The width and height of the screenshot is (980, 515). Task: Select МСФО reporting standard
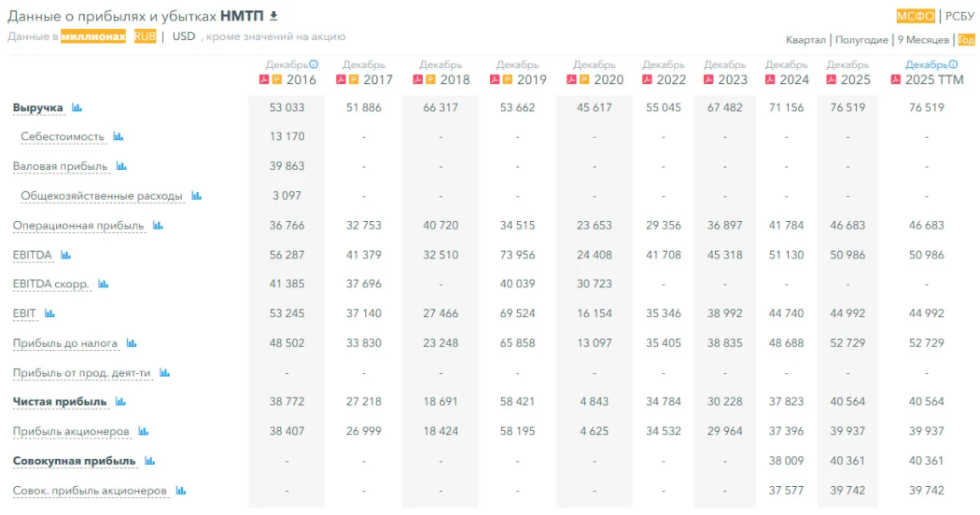pos(916,16)
